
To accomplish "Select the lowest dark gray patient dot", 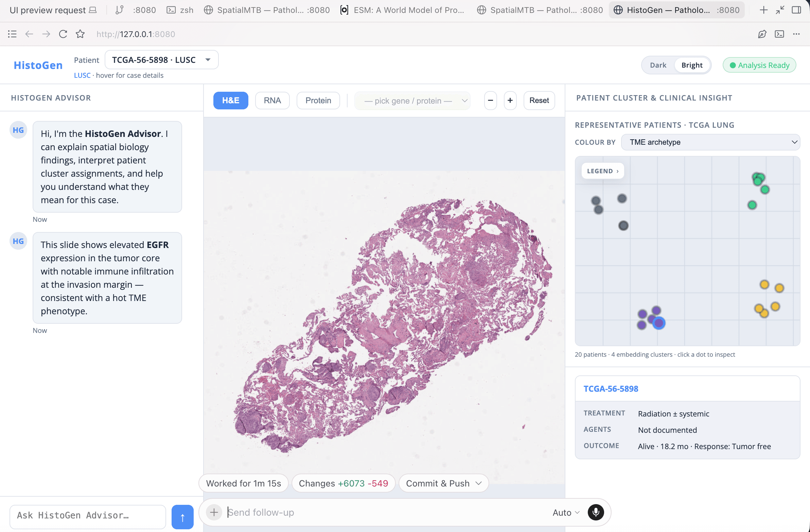I will pos(623,225).
